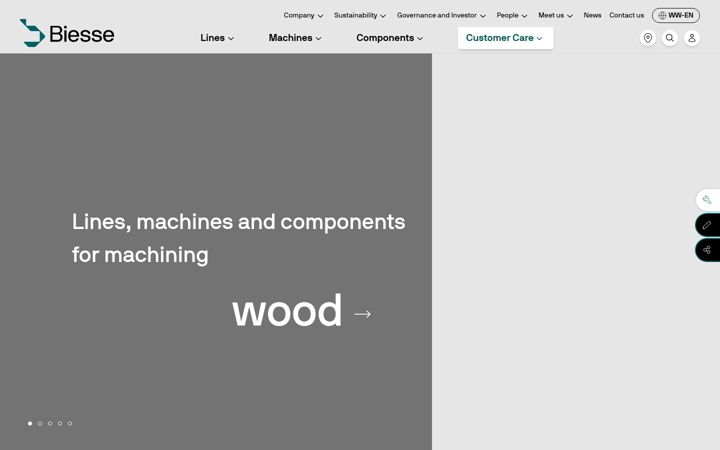Click the wood link text
Viewport: 720px width, 450px height.
tap(287, 311)
